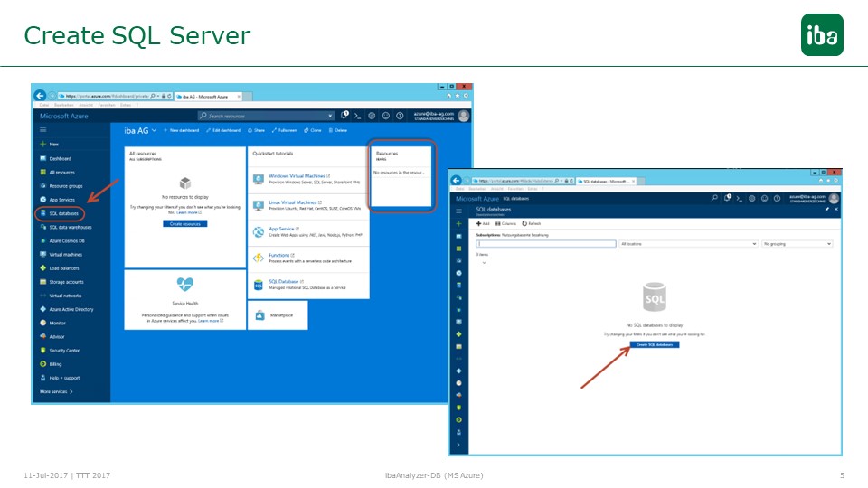
Task: Open Windows Virtual Machines quickstart link
Action: (299, 176)
